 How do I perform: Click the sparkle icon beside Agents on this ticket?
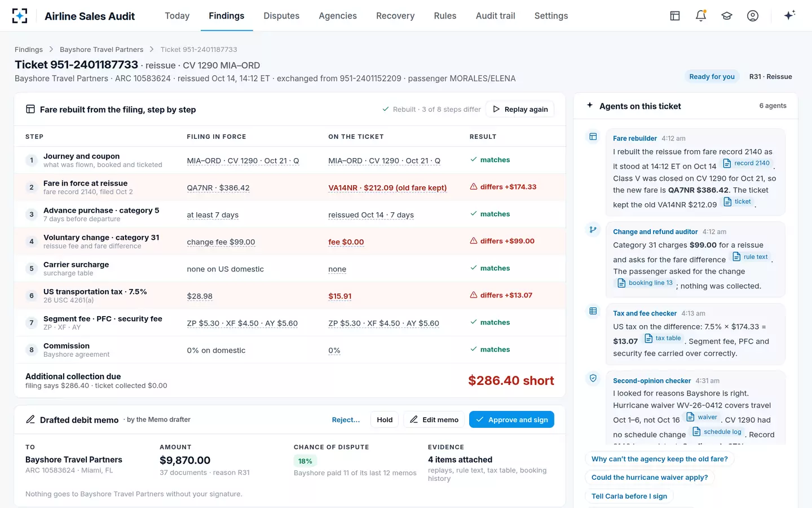[x=590, y=106]
